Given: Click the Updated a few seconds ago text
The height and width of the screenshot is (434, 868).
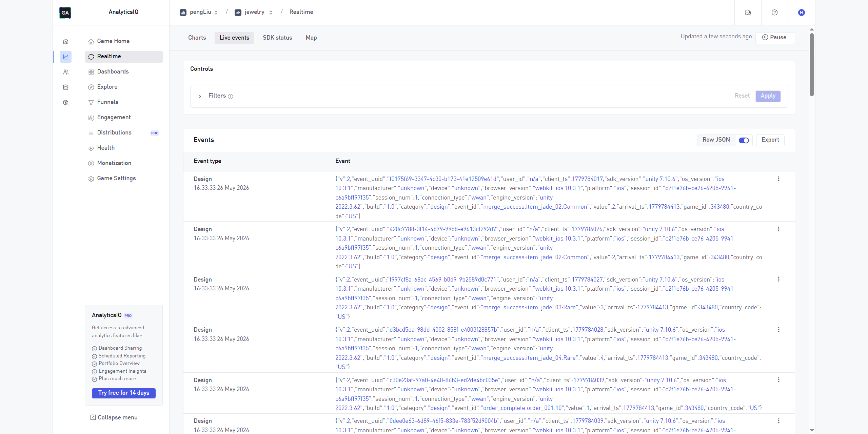Looking at the screenshot, I should coord(716,37).
